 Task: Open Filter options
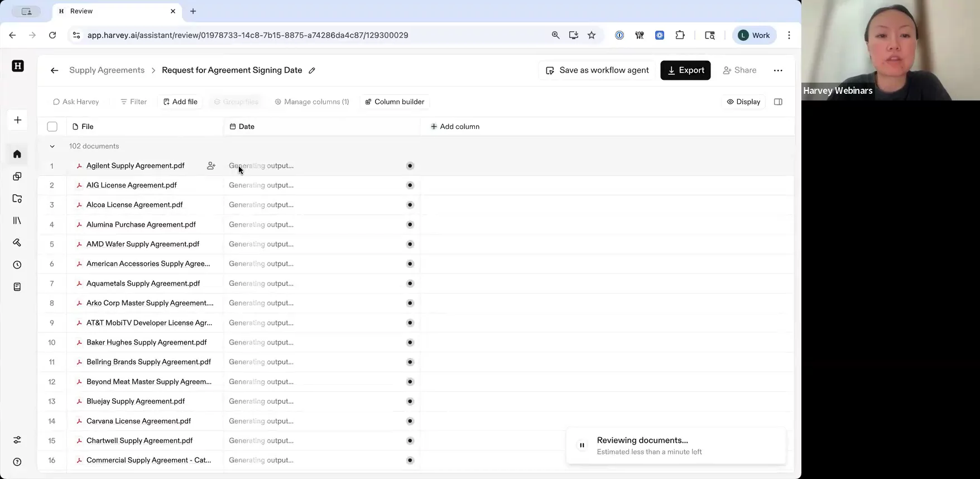click(133, 102)
